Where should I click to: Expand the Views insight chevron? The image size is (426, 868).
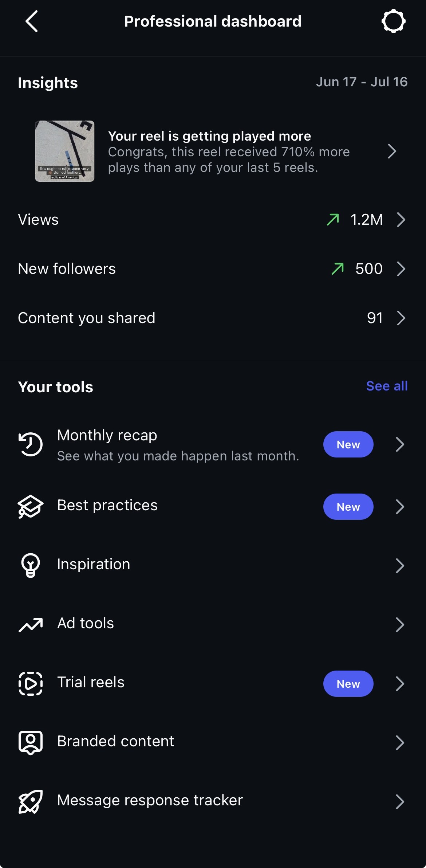coord(401,220)
